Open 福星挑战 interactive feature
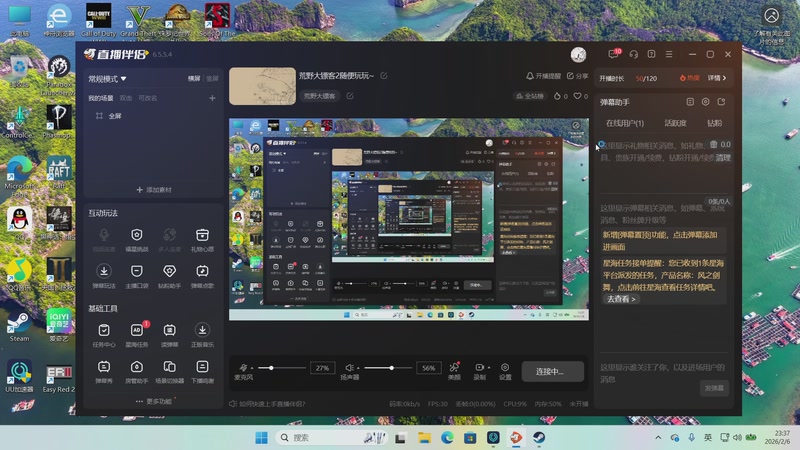This screenshot has height=450, width=800. (x=136, y=240)
